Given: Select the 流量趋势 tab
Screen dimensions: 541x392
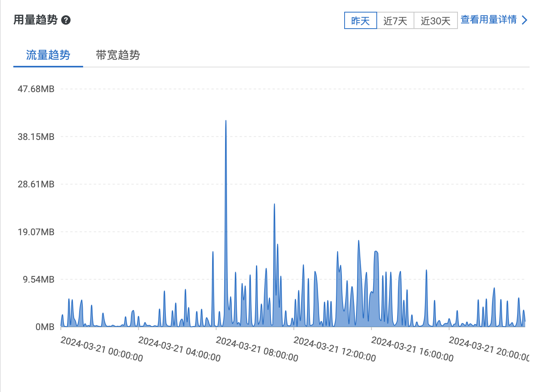Looking at the screenshot, I should [x=48, y=55].
